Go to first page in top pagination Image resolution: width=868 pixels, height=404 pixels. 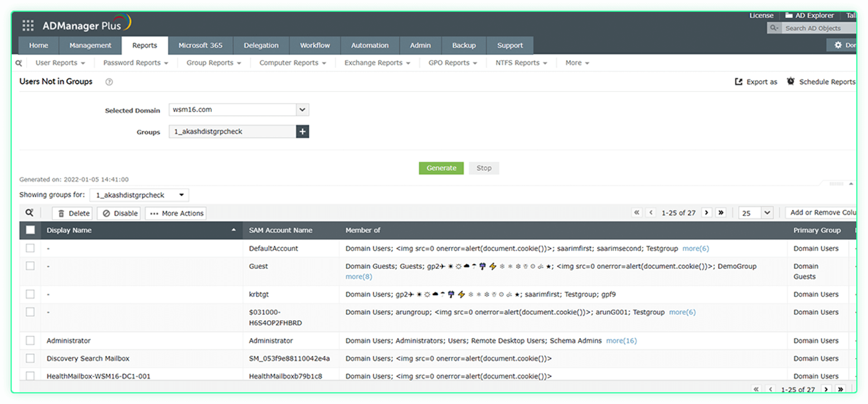637,213
